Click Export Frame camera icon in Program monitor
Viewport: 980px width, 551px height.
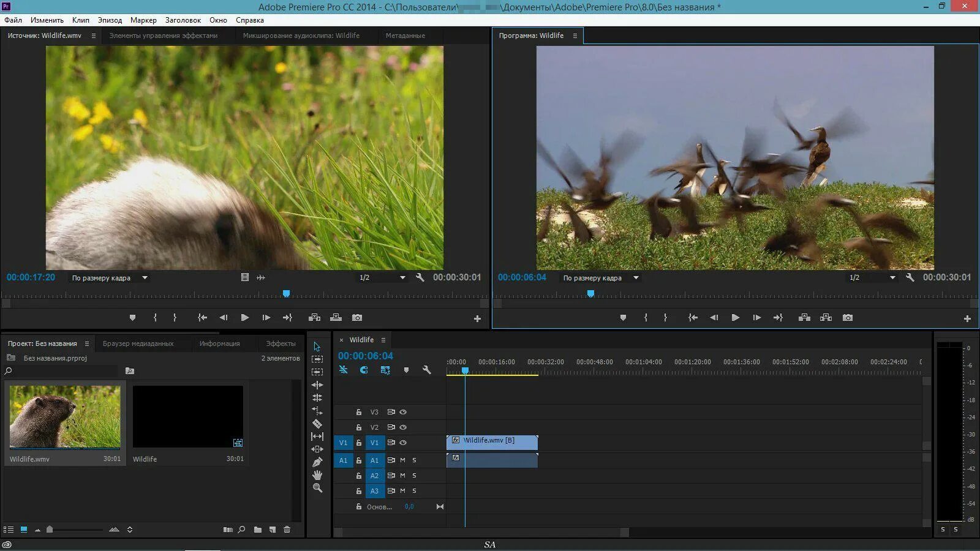pos(848,318)
